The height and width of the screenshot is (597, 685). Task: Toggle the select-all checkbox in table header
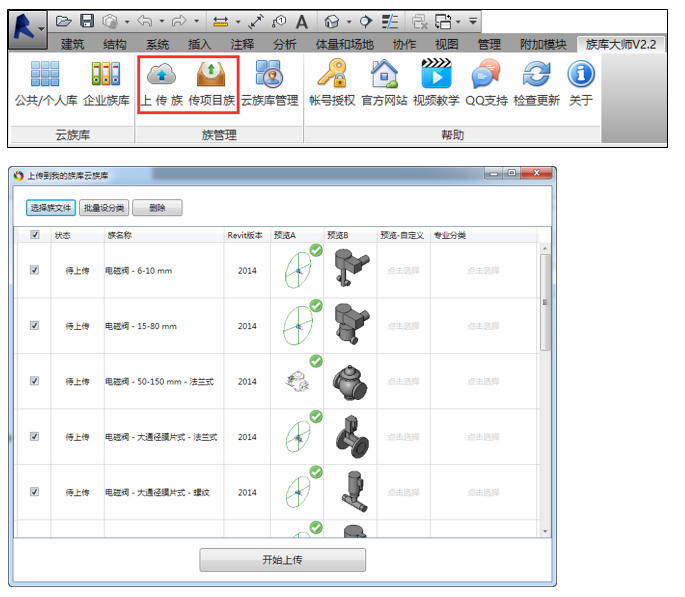tap(35, 236)
